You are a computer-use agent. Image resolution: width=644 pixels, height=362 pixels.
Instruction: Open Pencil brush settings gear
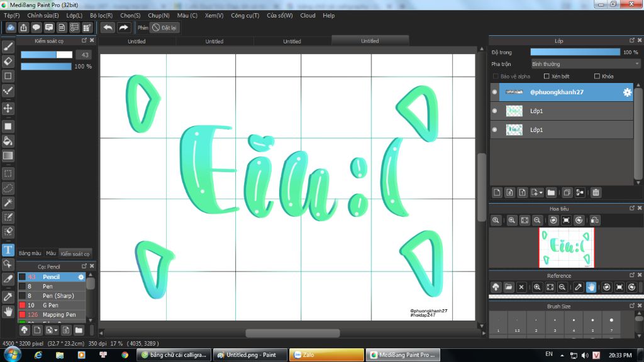tap(81, 277)
